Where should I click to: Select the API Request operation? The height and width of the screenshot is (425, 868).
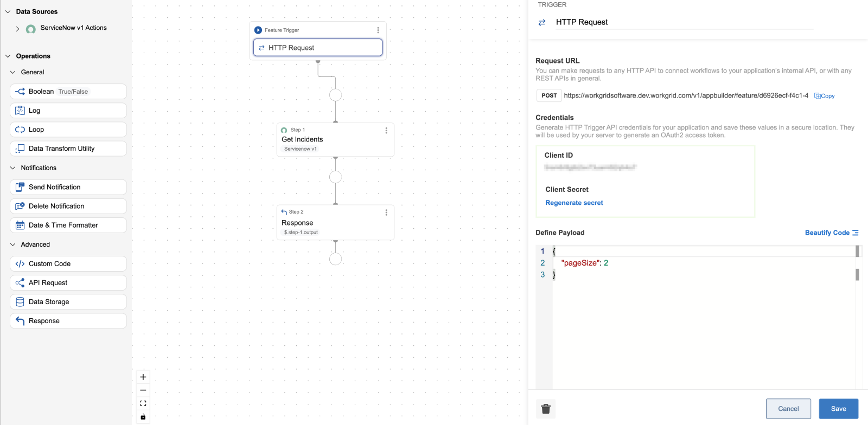tap(68, 283)
